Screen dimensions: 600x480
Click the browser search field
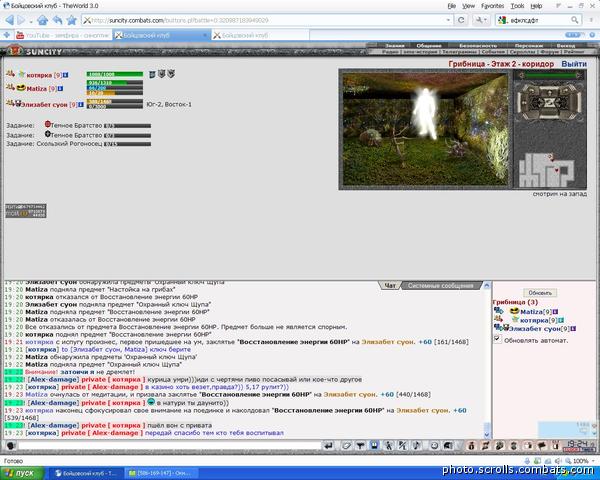click(538, 20)
